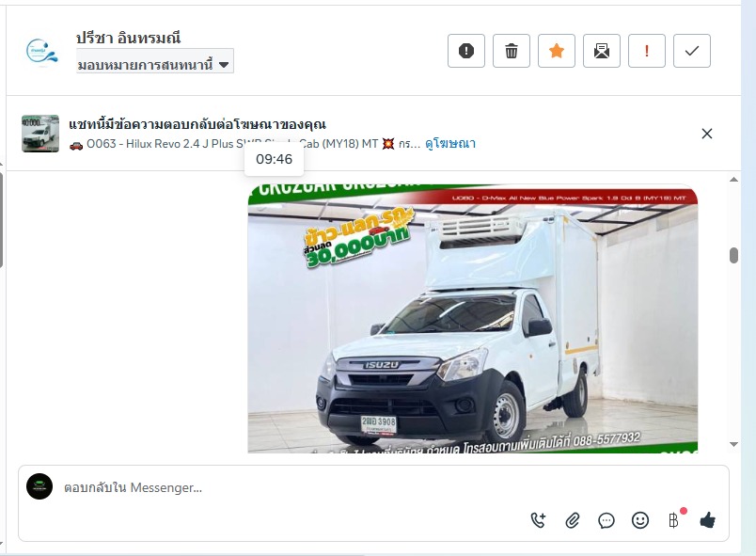The height and width of the screenshot is (556, 756).
Task: Open emoji picker smiley icon
Action: 639,520
